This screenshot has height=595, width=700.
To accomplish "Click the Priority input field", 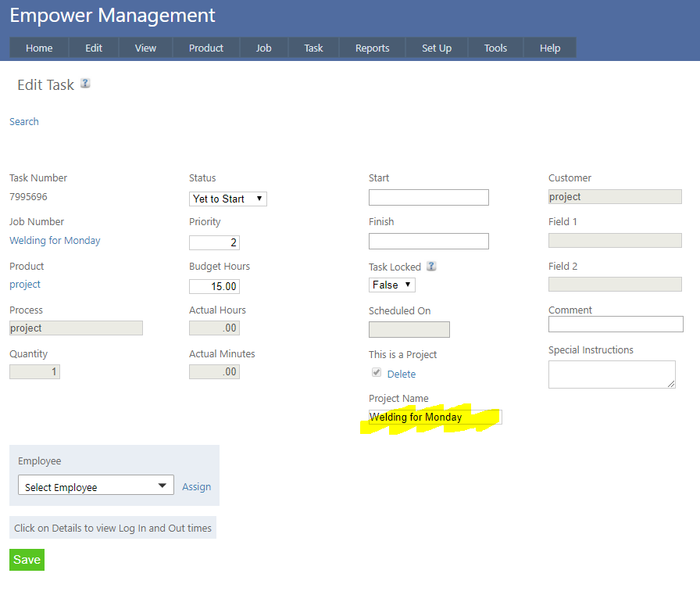I will [x=214, y=242].
